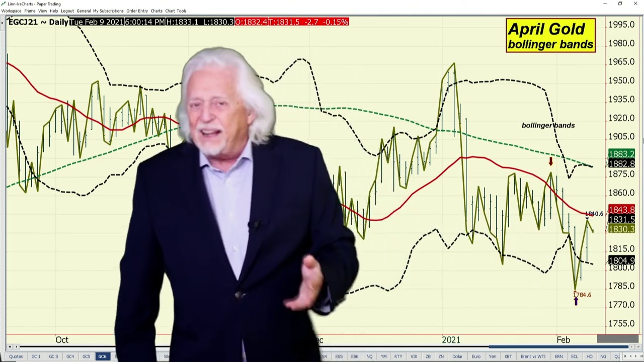Image resolution: width=644 pixels, height=362 pixels.
Task: Switch to the GC 3 tab
Action: (53, 356)
